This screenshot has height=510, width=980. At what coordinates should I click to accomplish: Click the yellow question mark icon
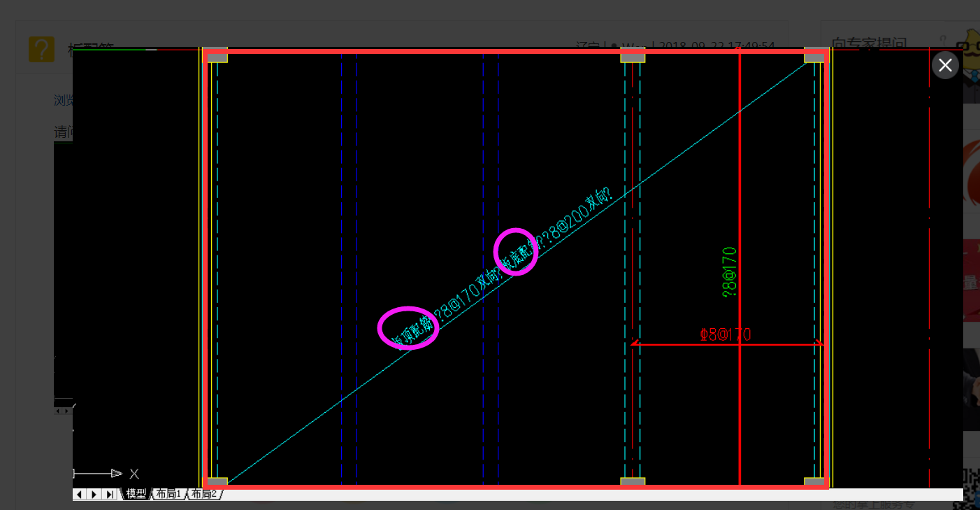point(41,49)
